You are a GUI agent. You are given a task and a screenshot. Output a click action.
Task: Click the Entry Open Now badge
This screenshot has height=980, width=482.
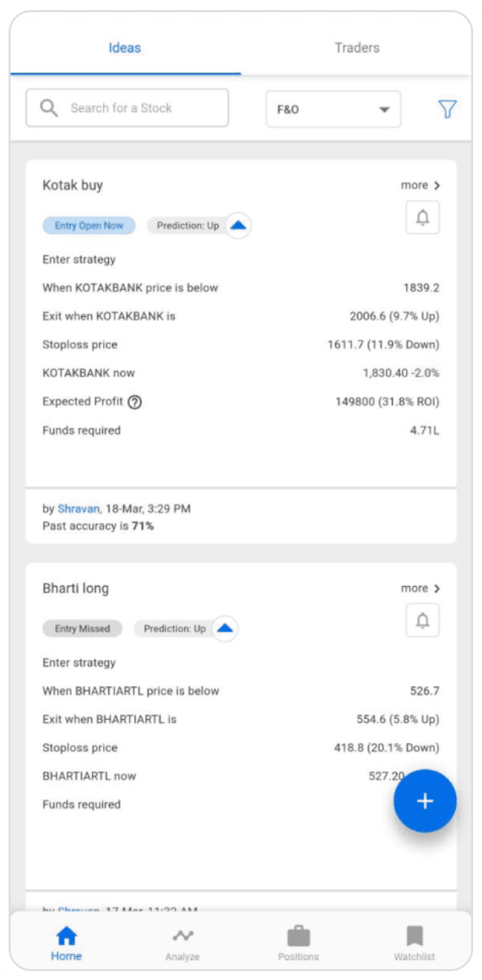(x=89, y=226)
